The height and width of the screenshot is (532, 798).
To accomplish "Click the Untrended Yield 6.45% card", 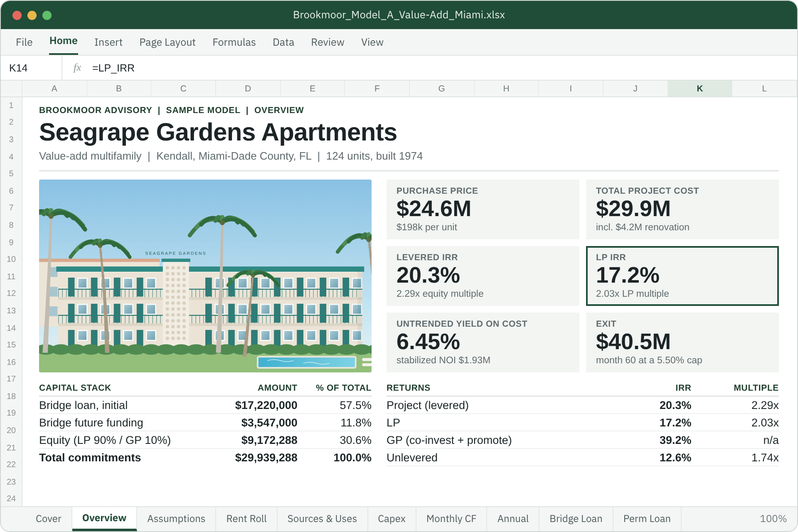I will (x=483, y=342).
